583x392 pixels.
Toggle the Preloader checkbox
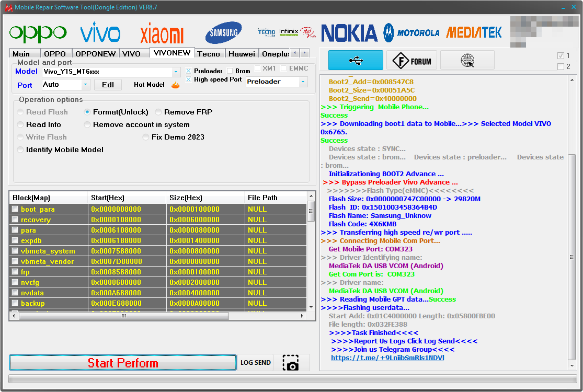(189, 71)
